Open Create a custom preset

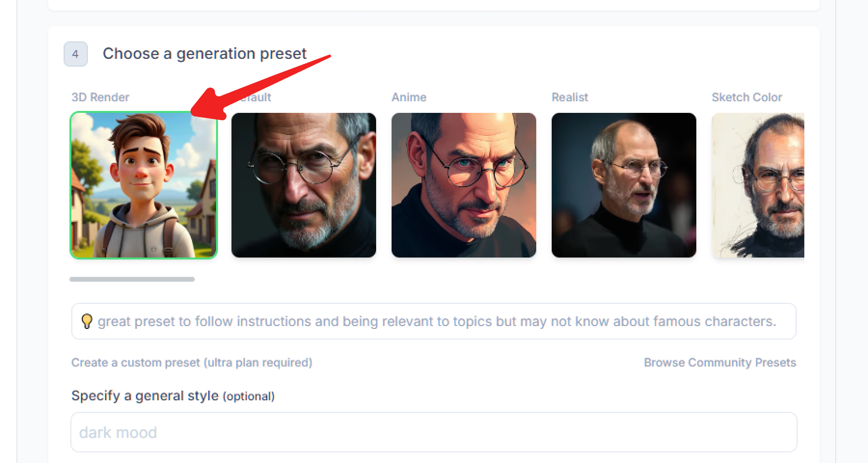tap(191, 362)
